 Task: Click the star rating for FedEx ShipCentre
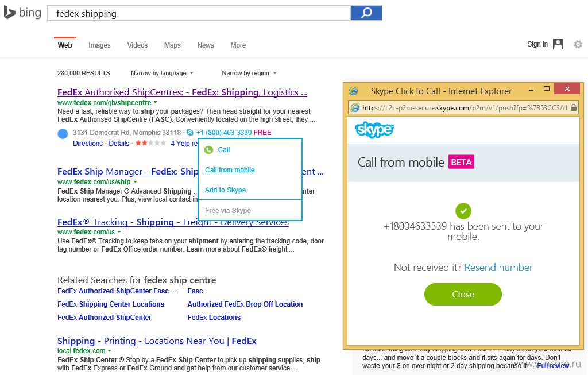[151, 143]
